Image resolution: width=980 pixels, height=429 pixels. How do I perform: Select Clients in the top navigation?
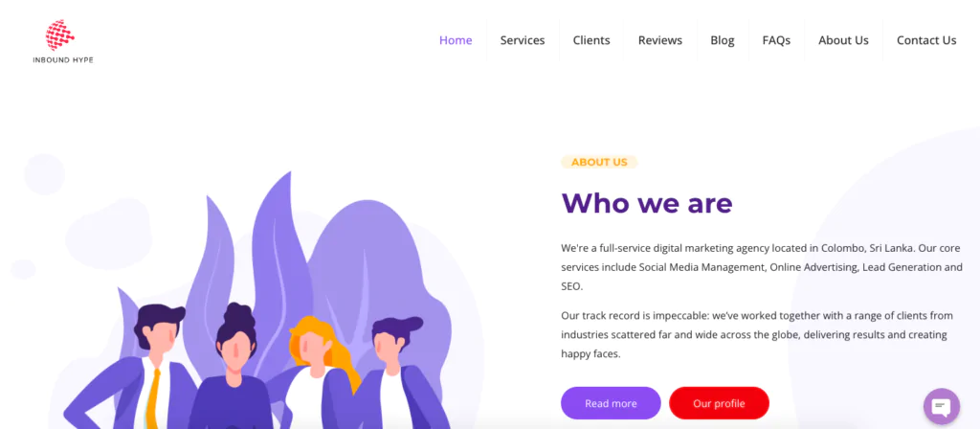click(x=591, y=40)
